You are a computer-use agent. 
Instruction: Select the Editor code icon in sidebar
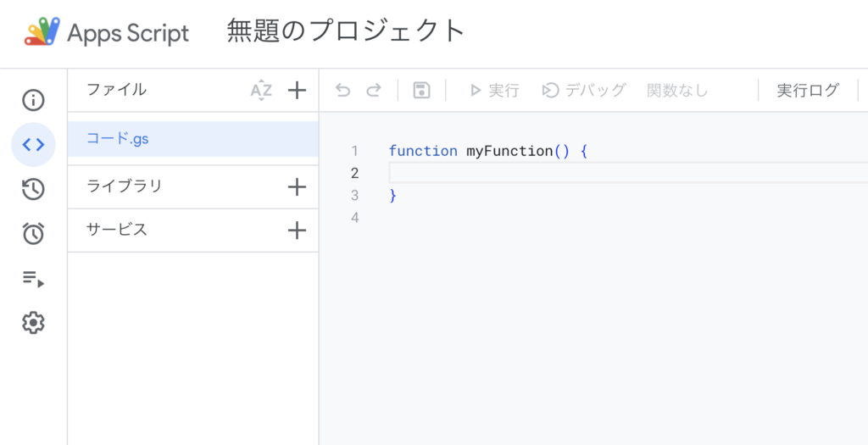(x=33, y=145)
